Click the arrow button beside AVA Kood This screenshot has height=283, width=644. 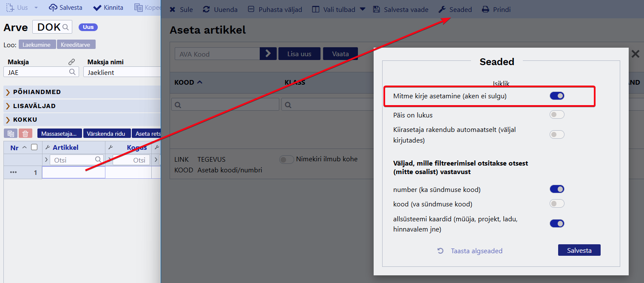pyautogui.click(x=268, y=54)
